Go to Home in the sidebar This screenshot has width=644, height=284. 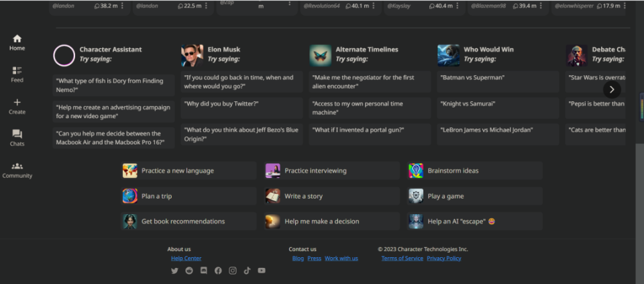coord(17,43)
